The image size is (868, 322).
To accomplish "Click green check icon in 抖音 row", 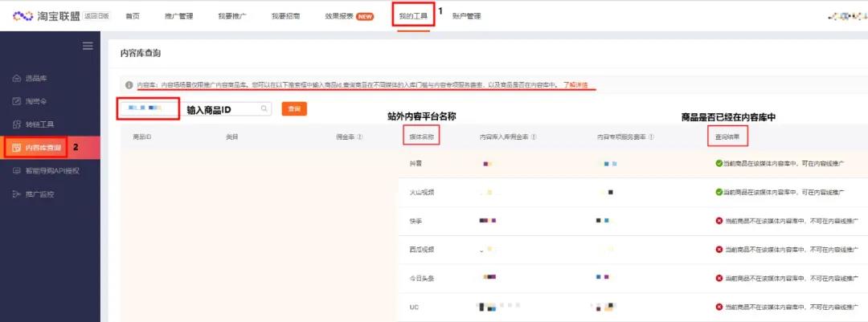I will [719, 163].
